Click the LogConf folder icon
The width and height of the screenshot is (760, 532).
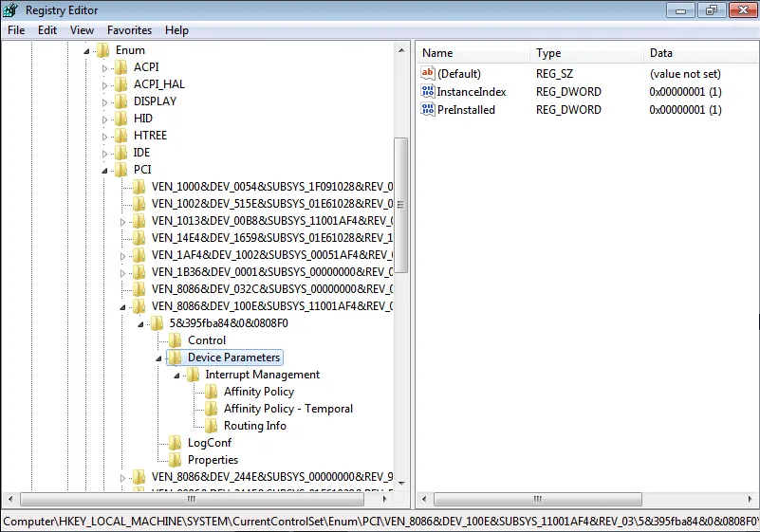(x=176, y=443)
